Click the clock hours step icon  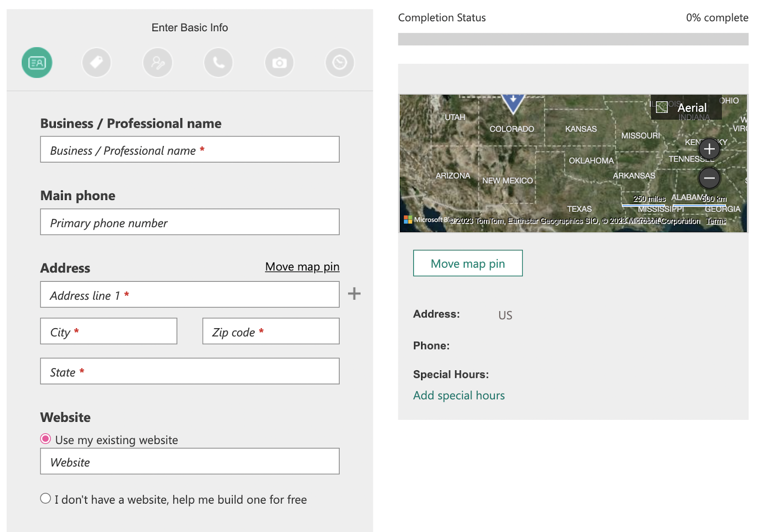(339, 62)
